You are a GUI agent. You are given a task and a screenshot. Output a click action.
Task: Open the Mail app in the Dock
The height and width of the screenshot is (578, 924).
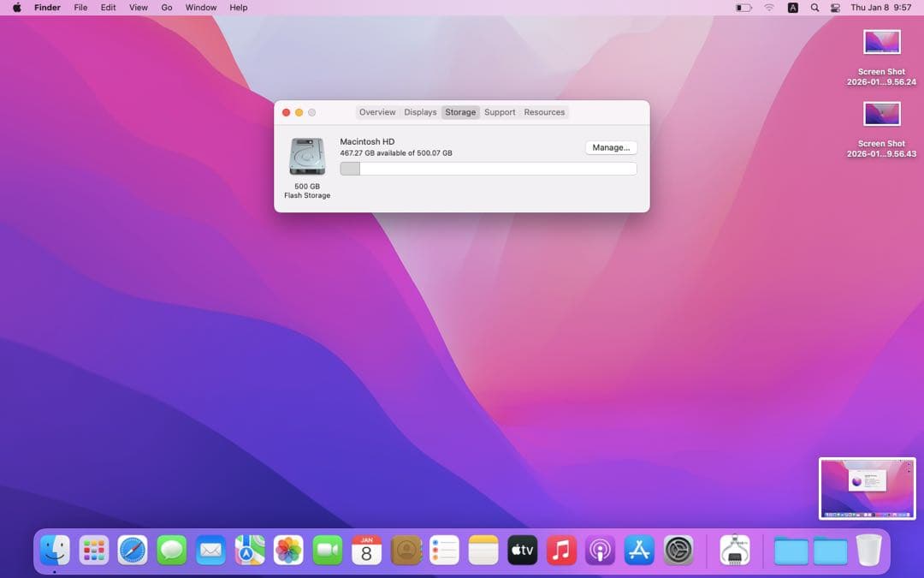[210, 551]
